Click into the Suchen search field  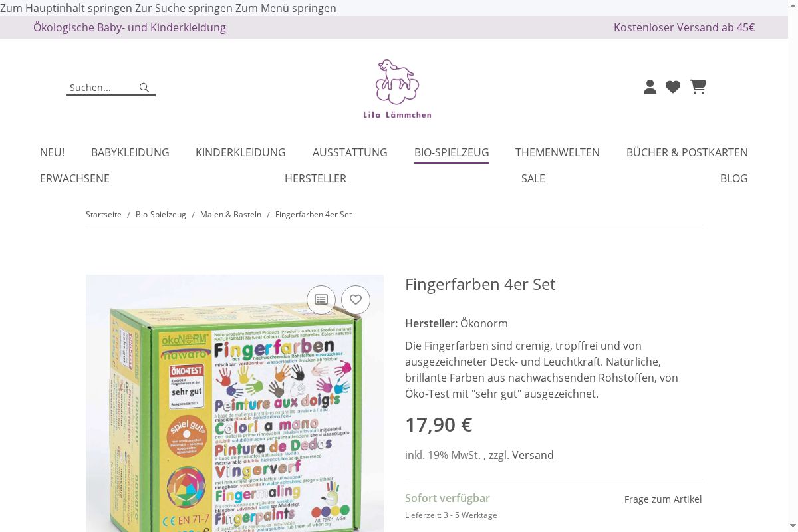[102, 88]
